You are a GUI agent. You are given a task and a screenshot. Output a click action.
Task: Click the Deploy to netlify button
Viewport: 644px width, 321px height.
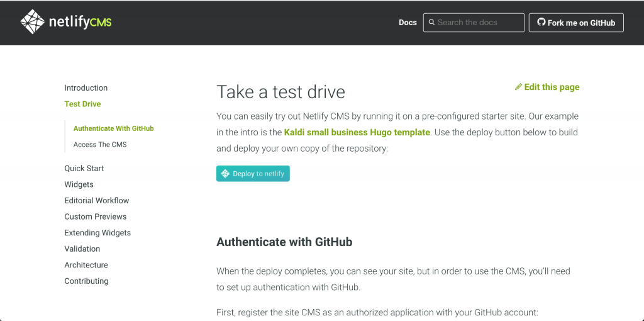click(x=253, y=174)
